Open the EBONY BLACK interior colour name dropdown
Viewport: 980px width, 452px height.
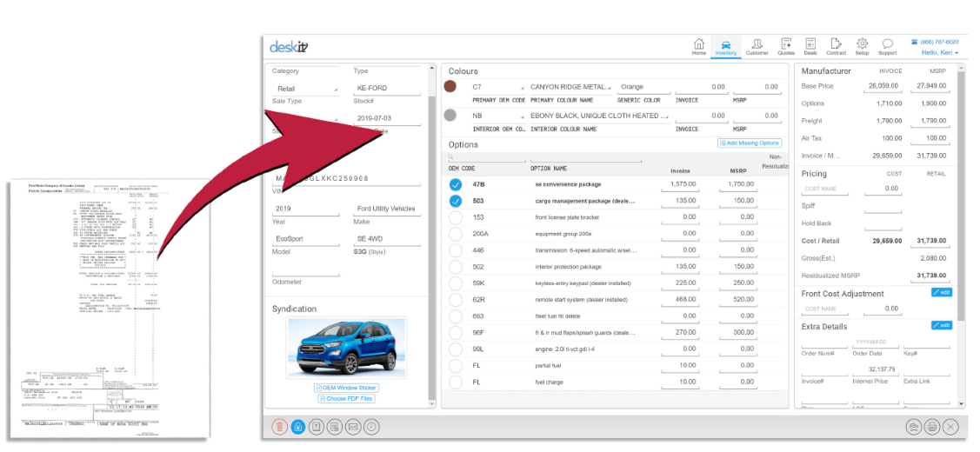599,116
